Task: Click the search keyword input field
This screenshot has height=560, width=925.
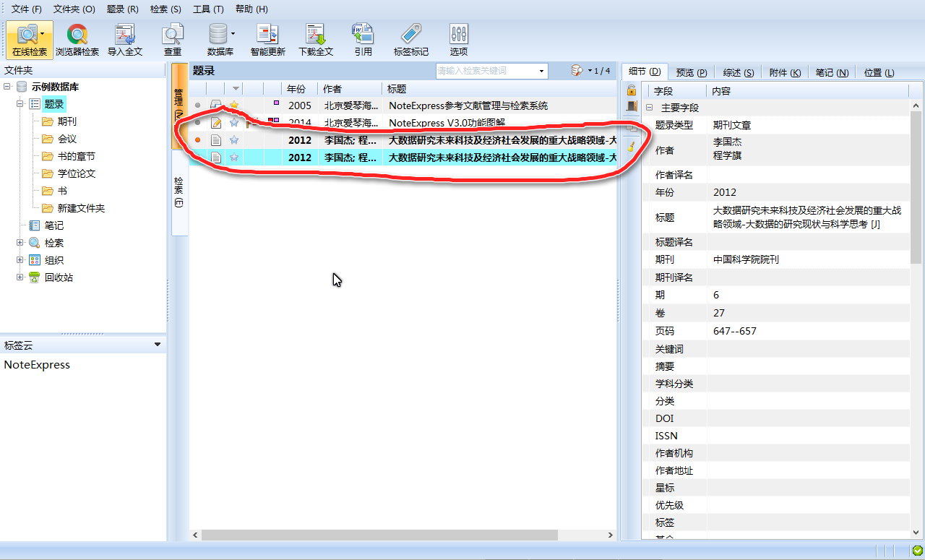Action: click(x=486, y=71)
